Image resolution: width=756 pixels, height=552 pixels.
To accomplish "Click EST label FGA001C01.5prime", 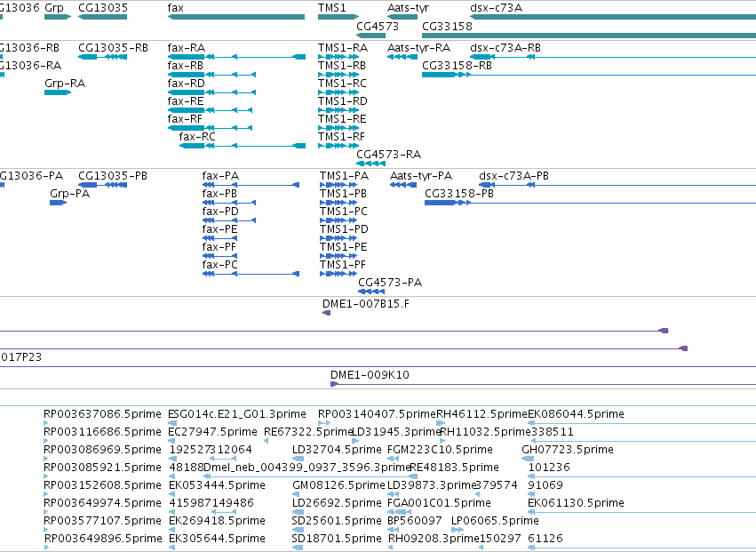I will click(x=439, y=504).
